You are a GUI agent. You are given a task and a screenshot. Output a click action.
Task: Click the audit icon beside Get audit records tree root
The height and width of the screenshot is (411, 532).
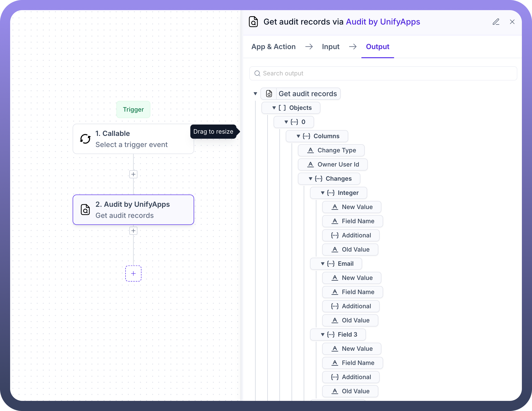point(269,94)
